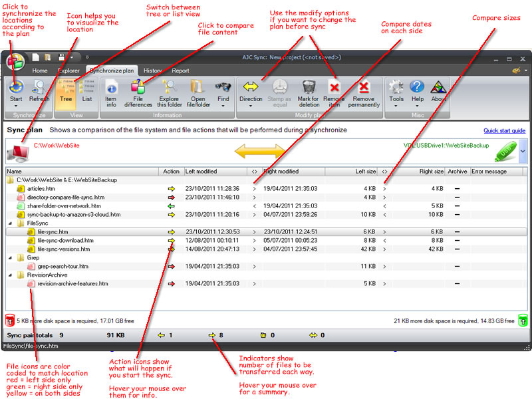Click the new project icon in title bar

tap(36, 57)
